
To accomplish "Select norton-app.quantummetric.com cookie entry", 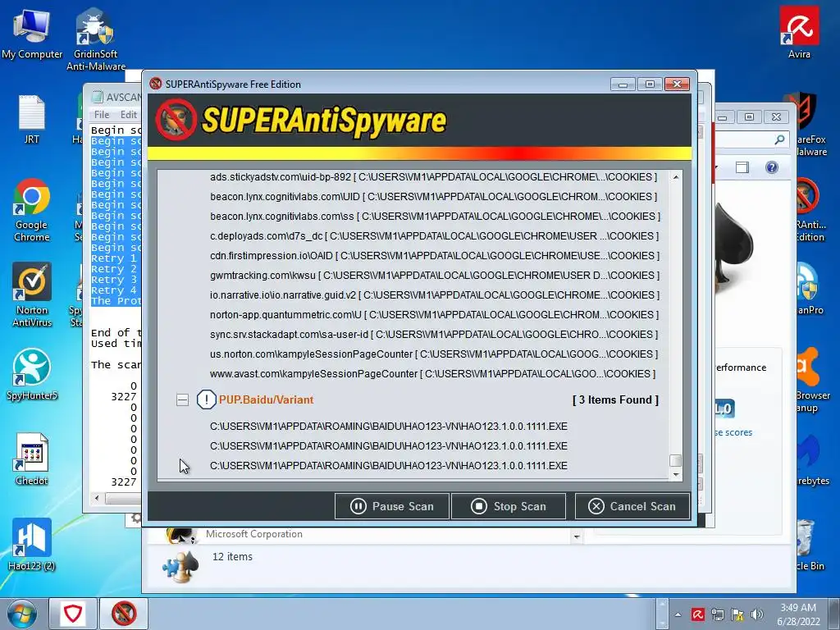I will (x=434, y=315).
